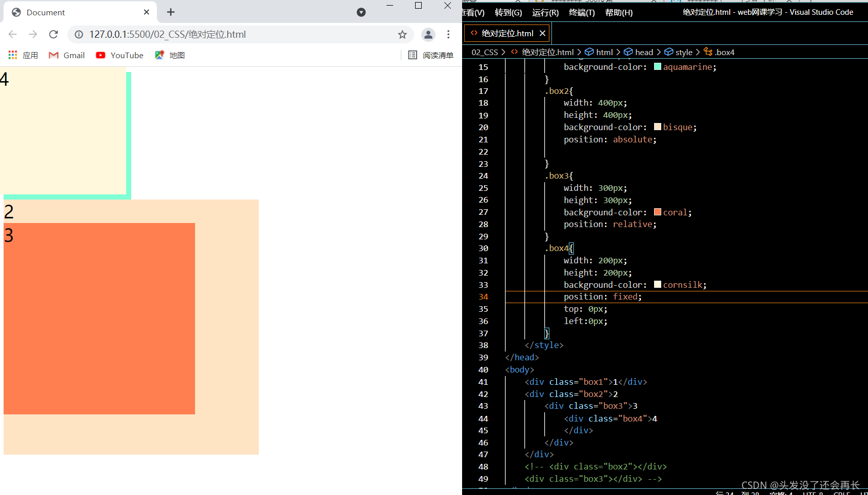Image resolution: width=868 pixels, height=495 pixels.
Task: Open coral color swatch in code
Action: (x=658, y=212)
